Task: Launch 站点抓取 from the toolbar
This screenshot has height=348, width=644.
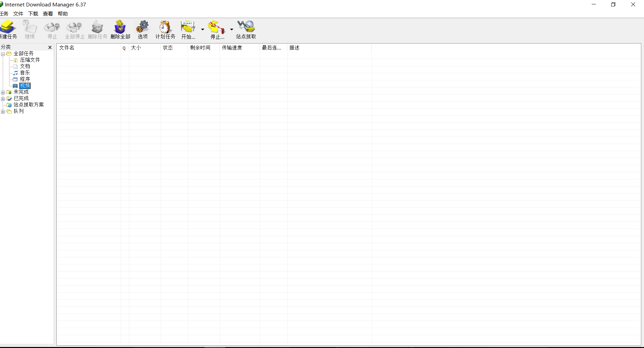Action: pos(246,29)
